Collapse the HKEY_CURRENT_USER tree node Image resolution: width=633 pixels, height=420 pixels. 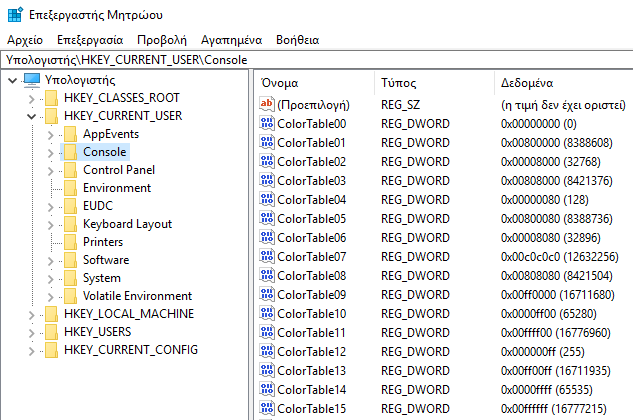pyautogui.click(x=32, y=116)
